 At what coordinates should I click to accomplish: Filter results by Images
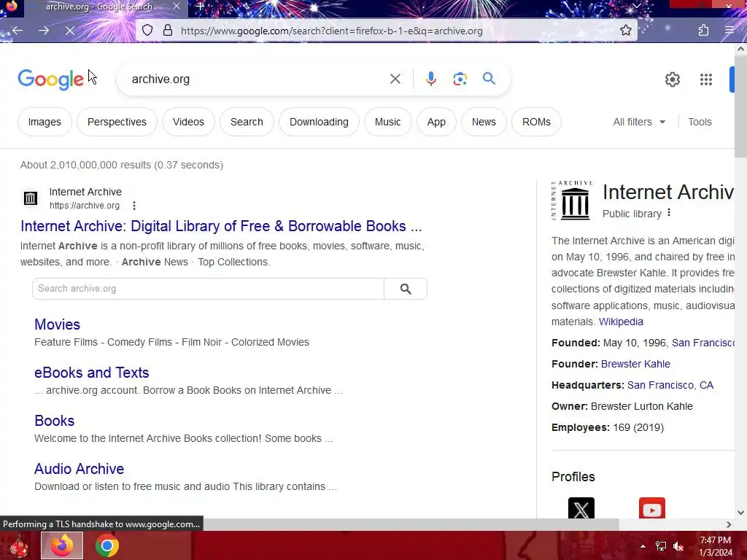pos(44,122)
